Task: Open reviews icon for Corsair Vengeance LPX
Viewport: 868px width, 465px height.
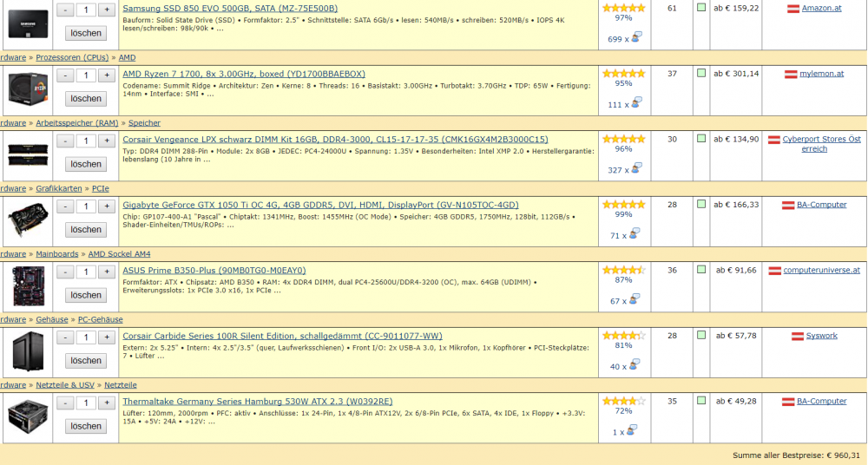Action: (636, 167)
